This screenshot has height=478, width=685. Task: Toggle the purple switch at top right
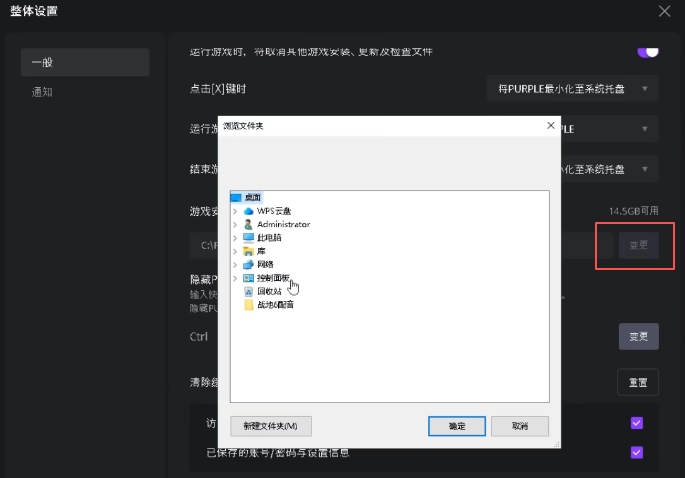pos(648,50)
